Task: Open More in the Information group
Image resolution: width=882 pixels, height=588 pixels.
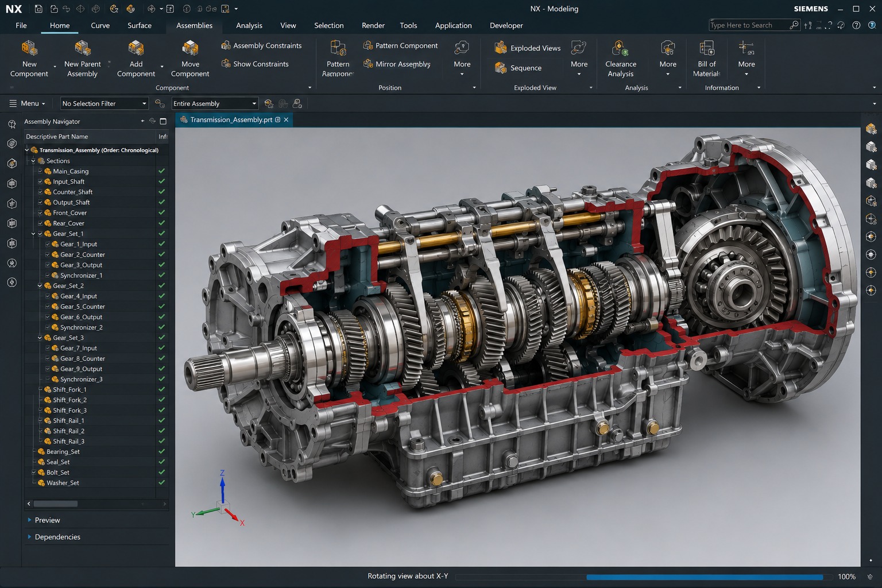Action: [x=746, y=58]
